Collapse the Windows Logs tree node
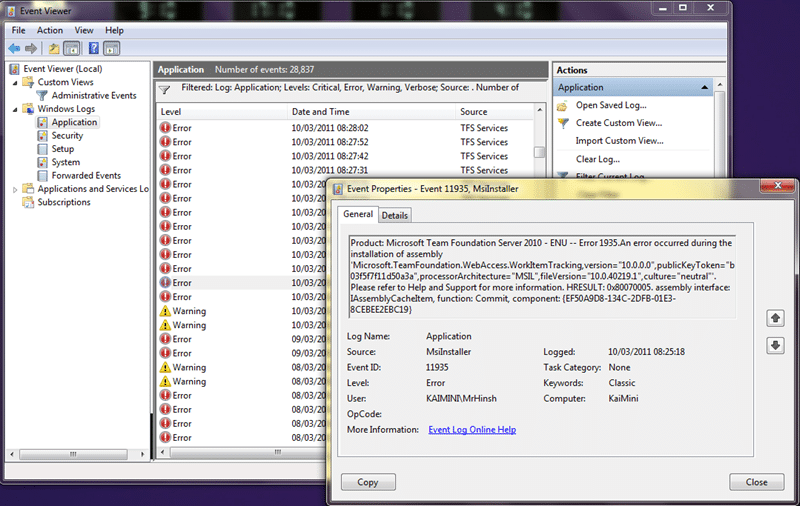Screen dimensions: 800x506 (x=15, y=109)
